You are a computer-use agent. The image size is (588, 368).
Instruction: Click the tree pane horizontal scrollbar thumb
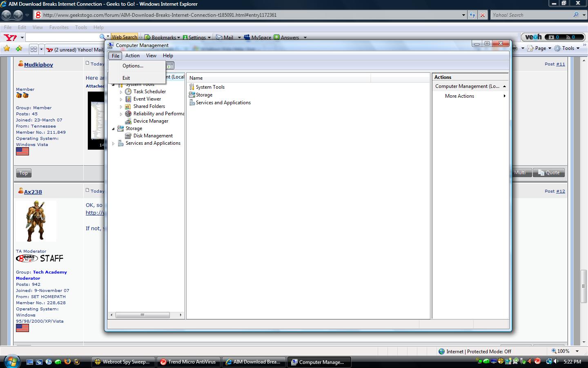pyautogui.click(x=143, y=315)
